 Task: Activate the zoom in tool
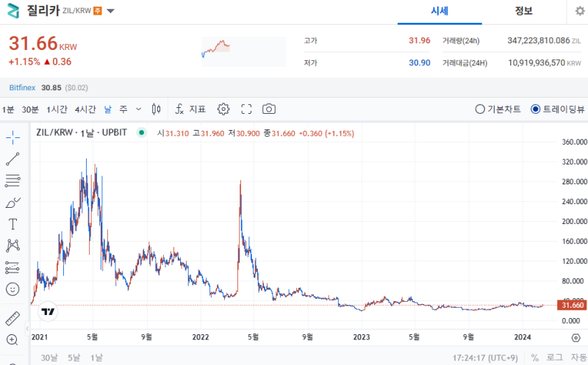tap(12, 340)
